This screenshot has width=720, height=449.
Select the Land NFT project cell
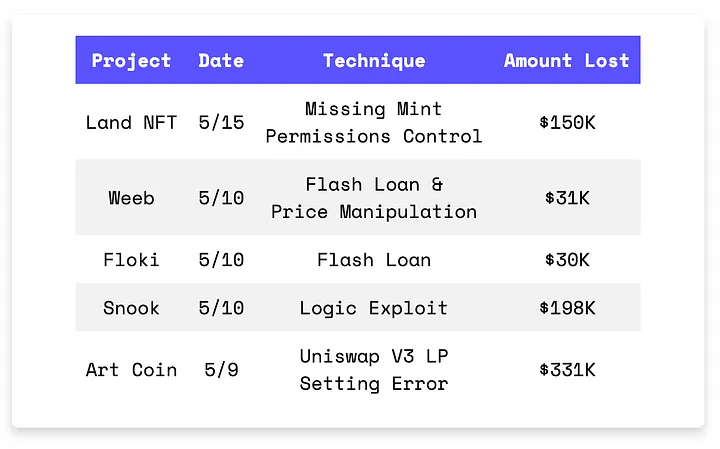[x=131, y=122]
